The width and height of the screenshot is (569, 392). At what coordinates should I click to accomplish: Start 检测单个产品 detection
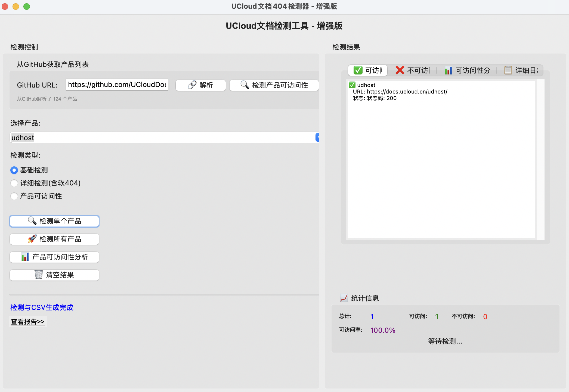click(54, 221)
